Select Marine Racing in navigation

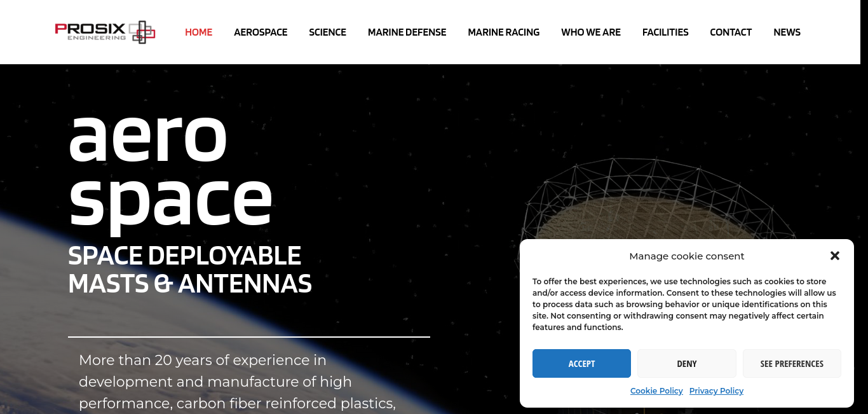504,32
